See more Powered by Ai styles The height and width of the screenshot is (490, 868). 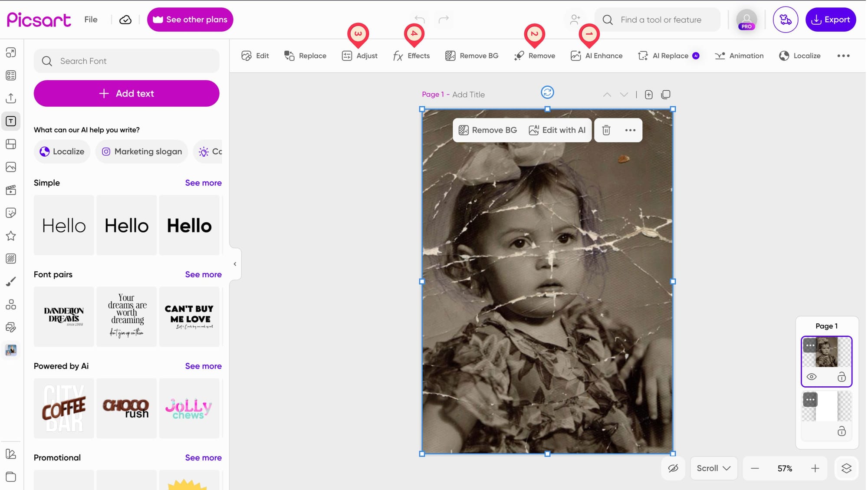coord(203,366)
